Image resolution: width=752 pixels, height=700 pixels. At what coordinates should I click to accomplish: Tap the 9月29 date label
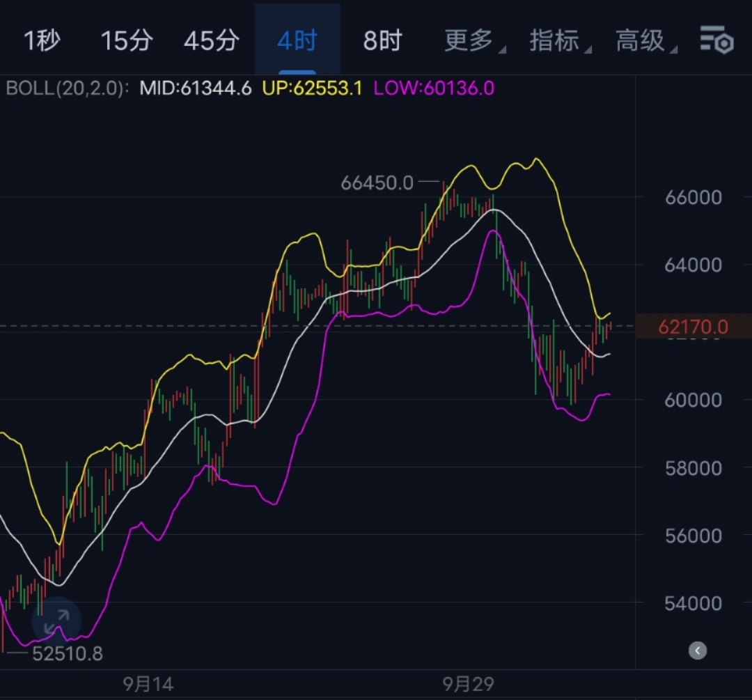point(468,684)
